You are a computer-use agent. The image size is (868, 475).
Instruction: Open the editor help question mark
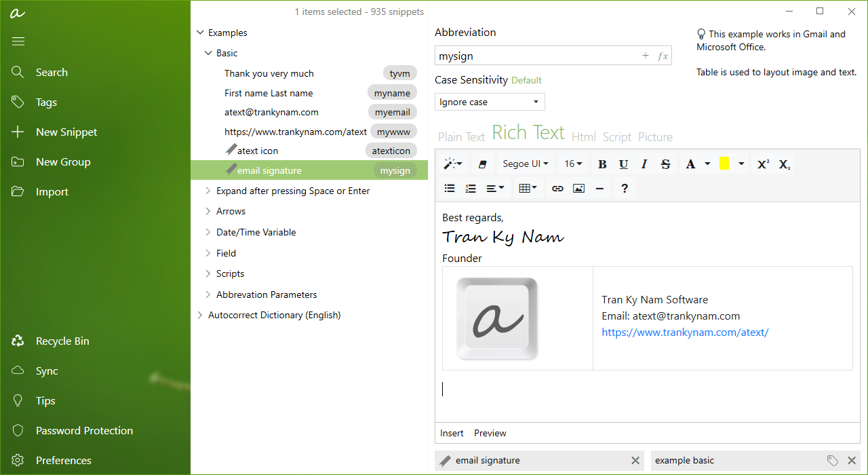click(x=625, y=189)
